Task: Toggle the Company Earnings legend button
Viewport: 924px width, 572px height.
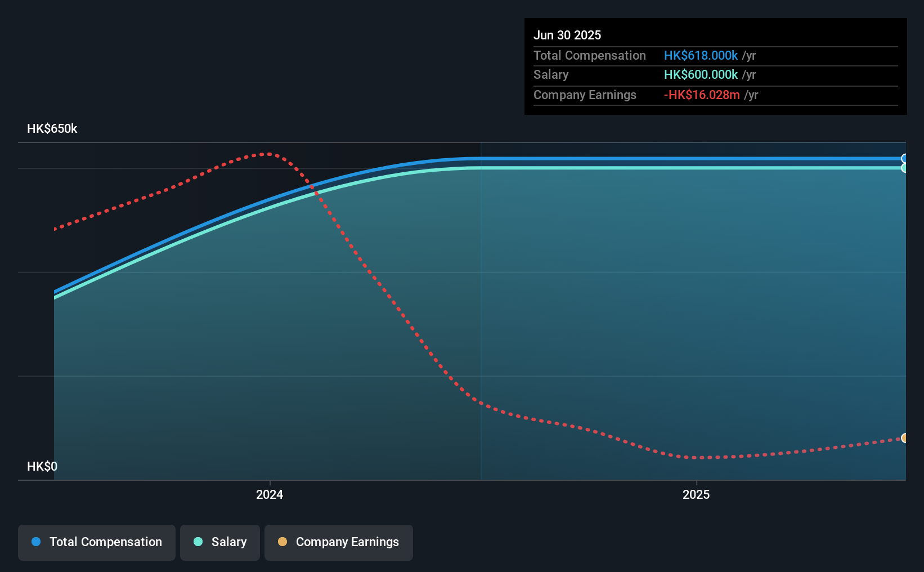Action: 339,542
